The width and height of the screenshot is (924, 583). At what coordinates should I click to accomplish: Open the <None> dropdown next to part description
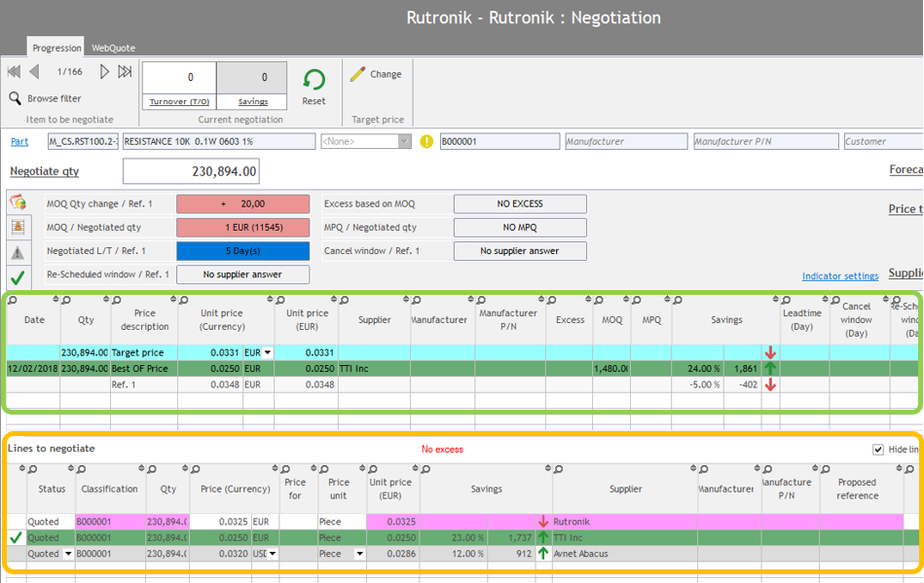[x=405, y=142]
